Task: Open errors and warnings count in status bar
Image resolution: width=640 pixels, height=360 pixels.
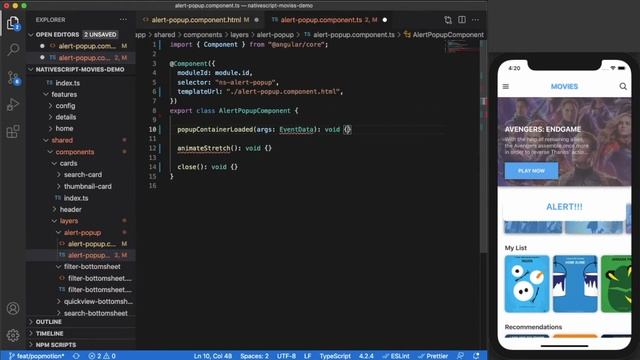Action: [102, 356]
